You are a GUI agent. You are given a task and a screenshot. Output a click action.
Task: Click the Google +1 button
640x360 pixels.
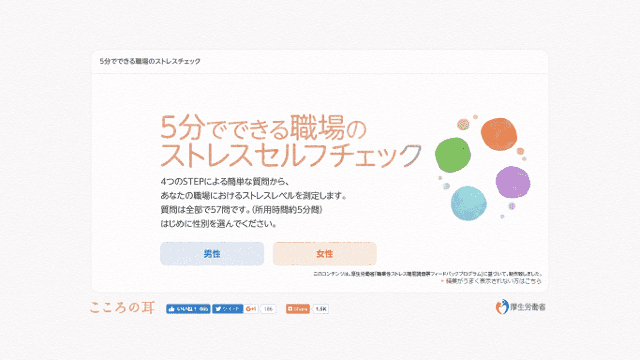tap(251, 309)
